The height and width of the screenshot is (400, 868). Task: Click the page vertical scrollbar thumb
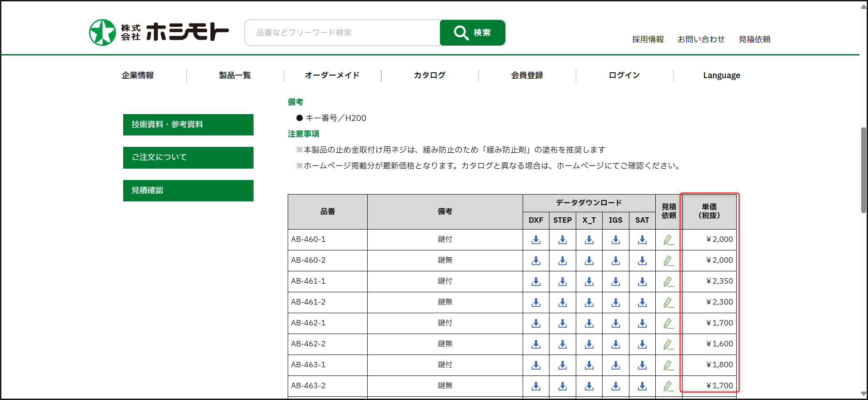[x=863, y=170]
